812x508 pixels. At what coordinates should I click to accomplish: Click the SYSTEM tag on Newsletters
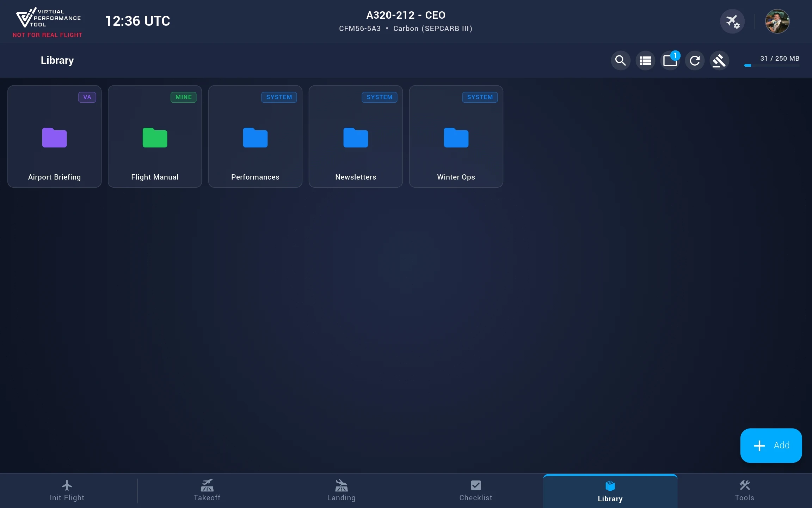pos(380,97)
